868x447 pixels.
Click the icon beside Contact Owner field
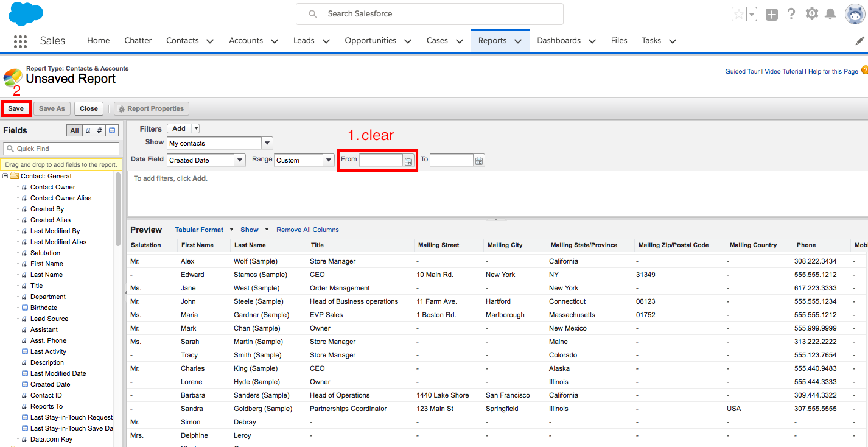coord(24,187)
